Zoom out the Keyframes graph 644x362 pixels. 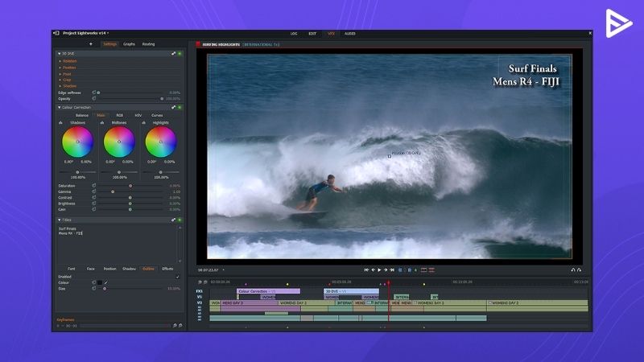pos(175,326)
